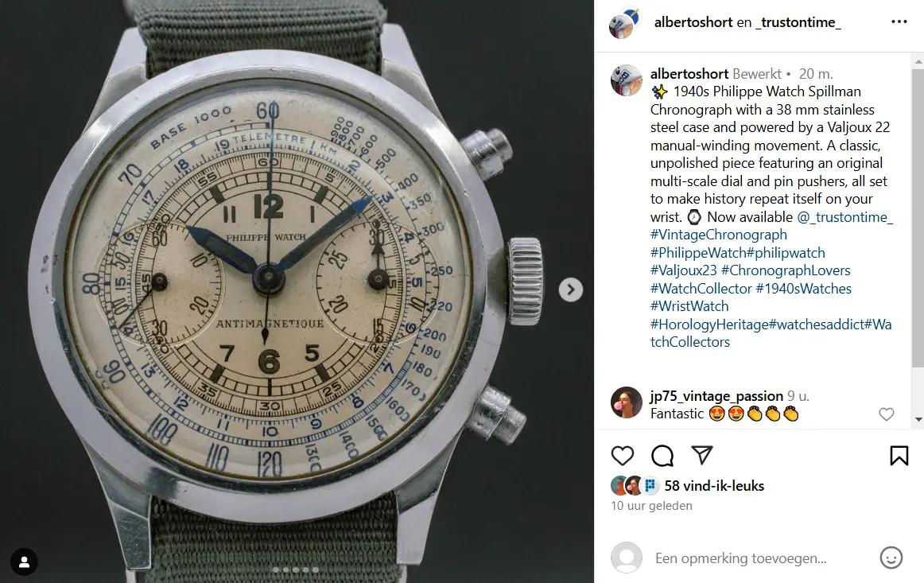Screen dimensions: 924x583
Task: Select the first carousel indicator dot
Action: (x=276, y=569)
